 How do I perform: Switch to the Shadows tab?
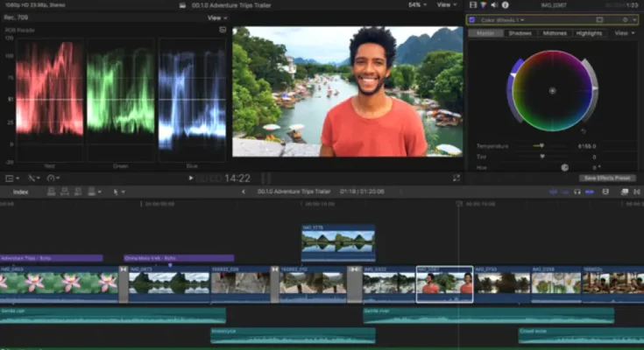(520, 33)
